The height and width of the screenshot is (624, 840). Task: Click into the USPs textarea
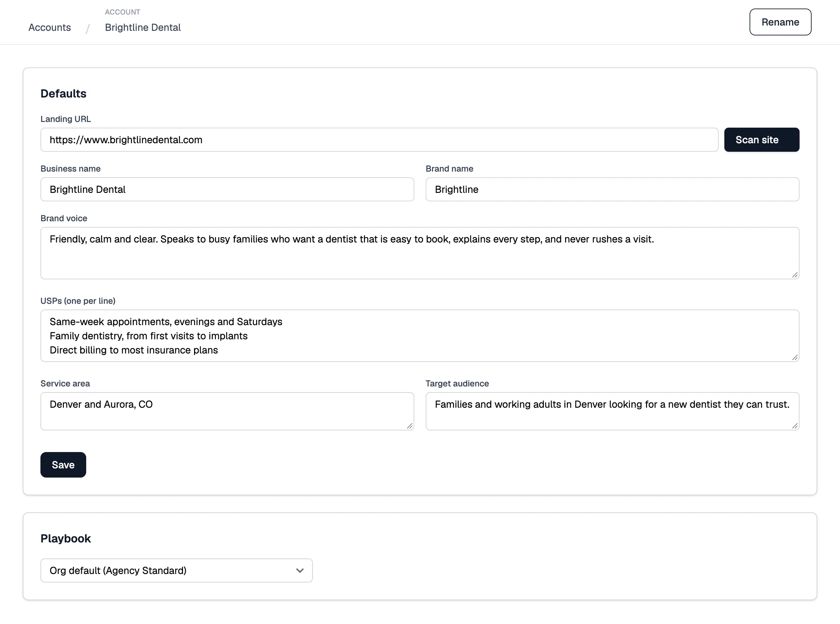point(420,336)
